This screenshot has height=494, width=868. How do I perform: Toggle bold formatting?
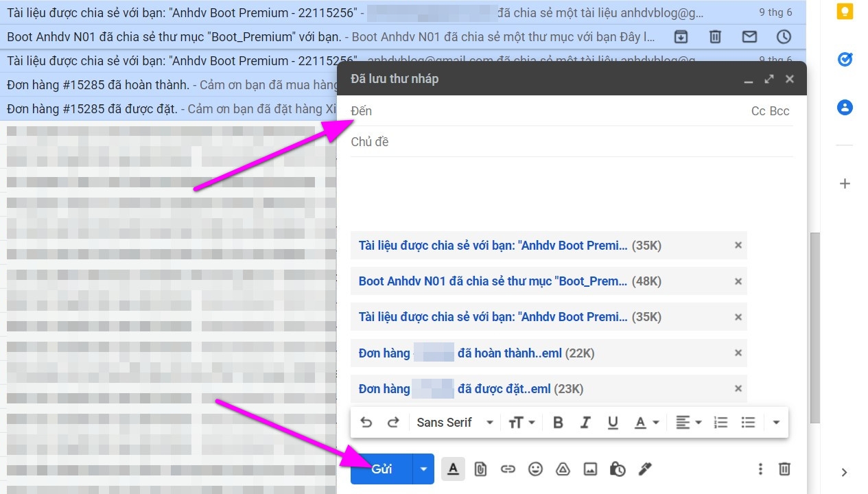(558, 422)
